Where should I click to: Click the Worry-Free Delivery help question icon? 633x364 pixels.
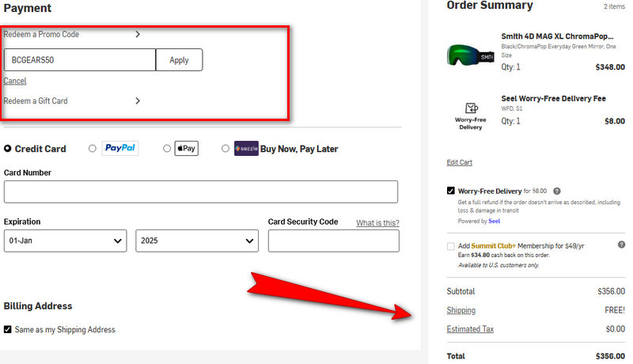[x=557, y=191]
